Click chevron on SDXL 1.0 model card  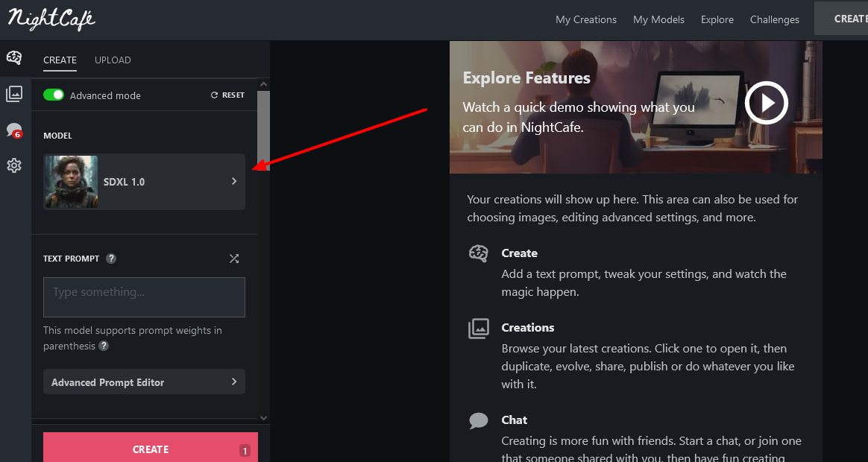234,181
